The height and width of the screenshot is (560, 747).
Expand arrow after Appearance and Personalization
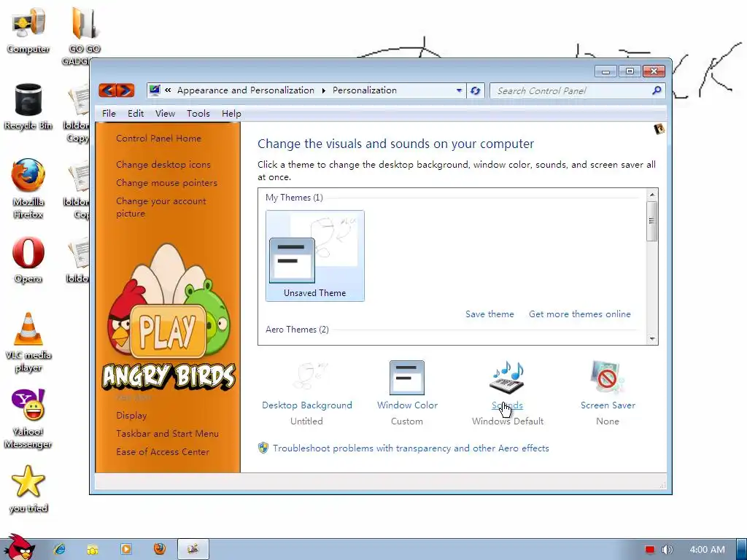[323, 90]
